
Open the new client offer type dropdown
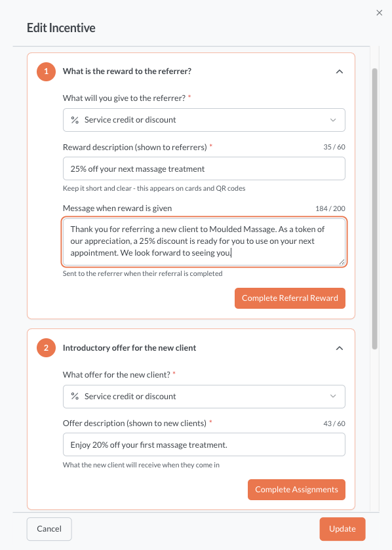click(204, 397)
